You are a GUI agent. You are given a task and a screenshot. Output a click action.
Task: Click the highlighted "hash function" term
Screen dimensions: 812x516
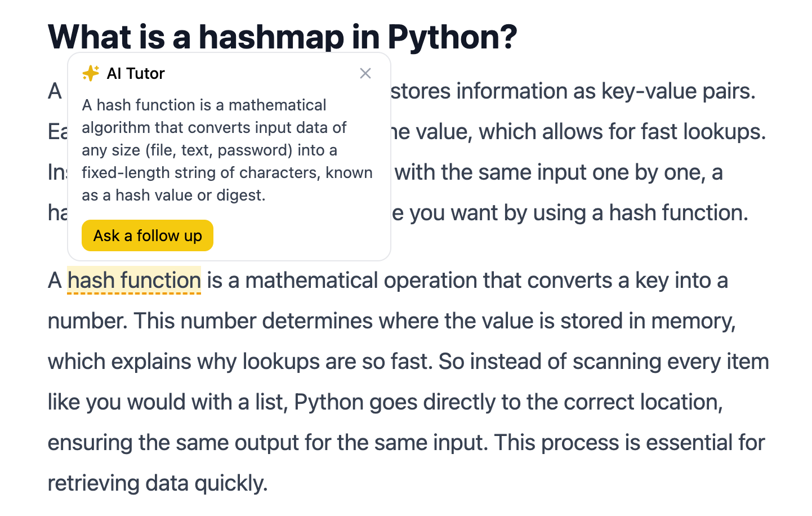click(x=134, y=281)
